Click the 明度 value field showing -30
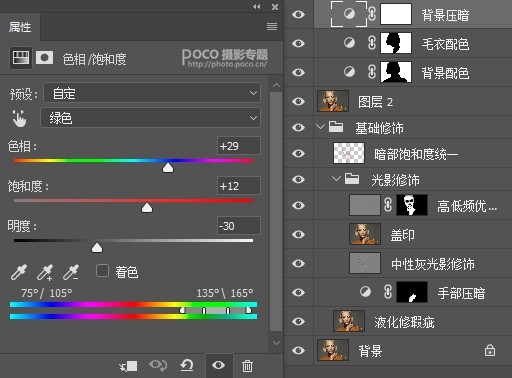This screenshot has width=512, height=378. [238, 226]
